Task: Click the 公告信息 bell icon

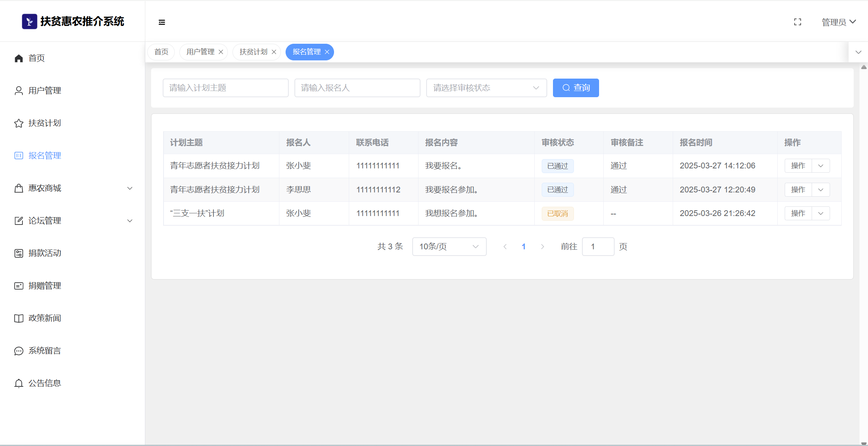Action: pos(19,383)
